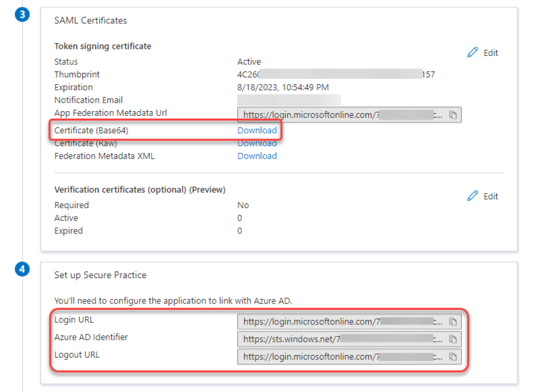Click the step 4 number badge

click(x=22, y=269)
